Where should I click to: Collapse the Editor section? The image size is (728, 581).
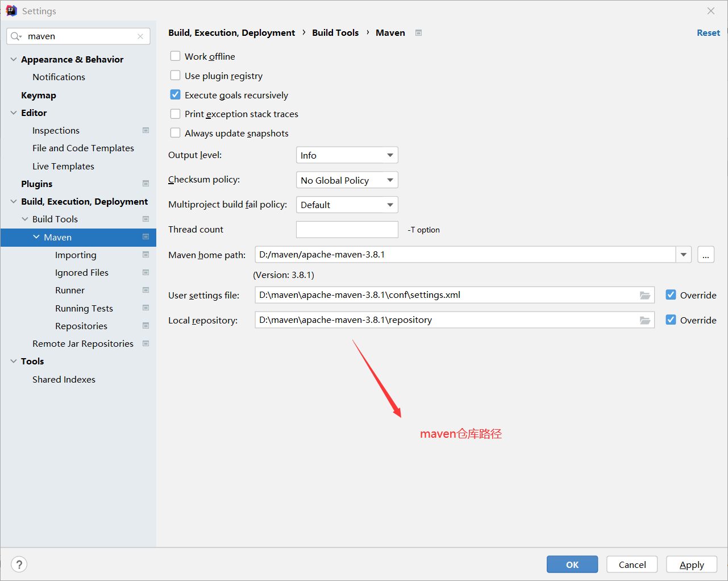coord(14,113)
